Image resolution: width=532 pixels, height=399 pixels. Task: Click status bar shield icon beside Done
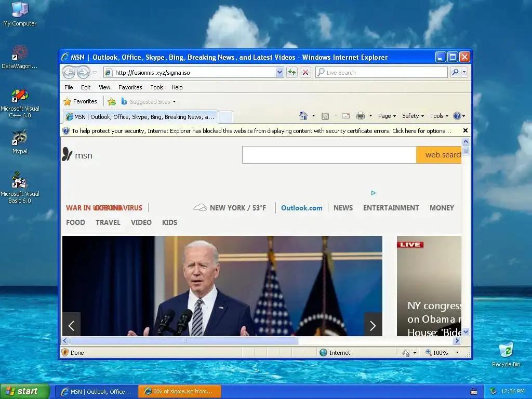point(65,353)
